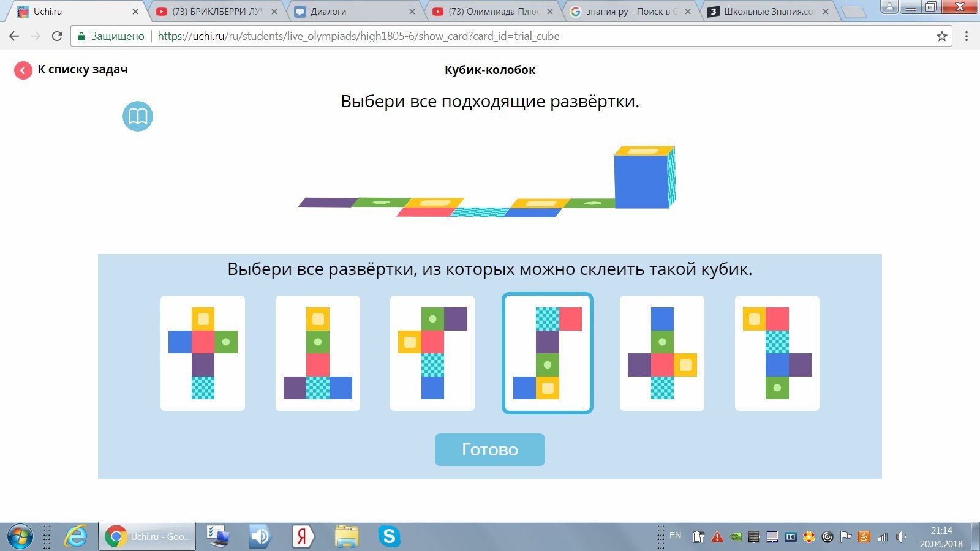Open the blue book hint icon
The height and width of the screenshot is (551, 980).
click(x=138, y=116)
